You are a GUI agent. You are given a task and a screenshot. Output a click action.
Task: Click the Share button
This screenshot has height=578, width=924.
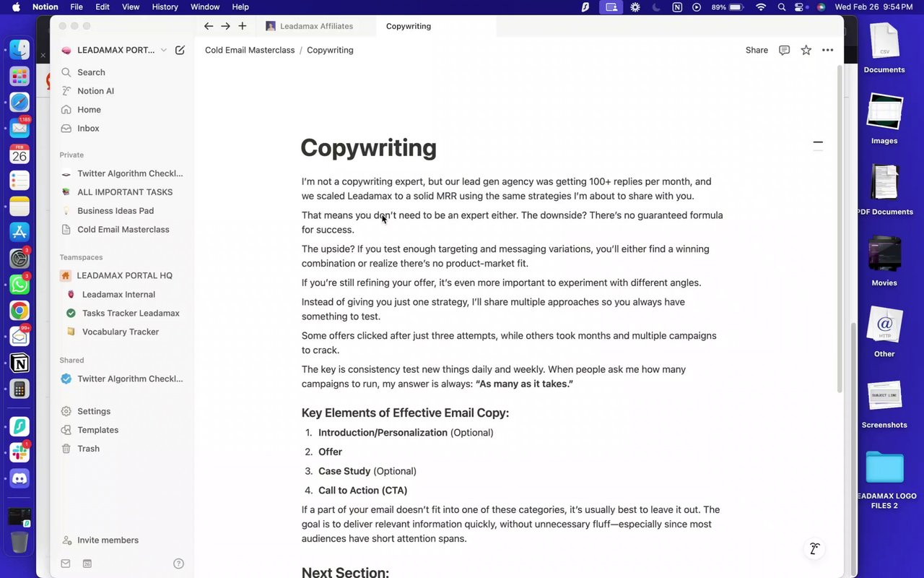click(757, 50)
